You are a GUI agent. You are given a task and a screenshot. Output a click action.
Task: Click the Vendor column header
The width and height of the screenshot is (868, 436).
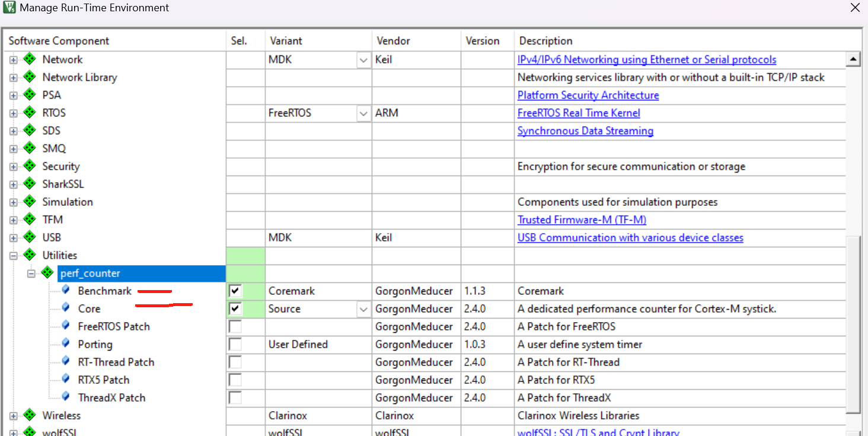tap(416, 41)
